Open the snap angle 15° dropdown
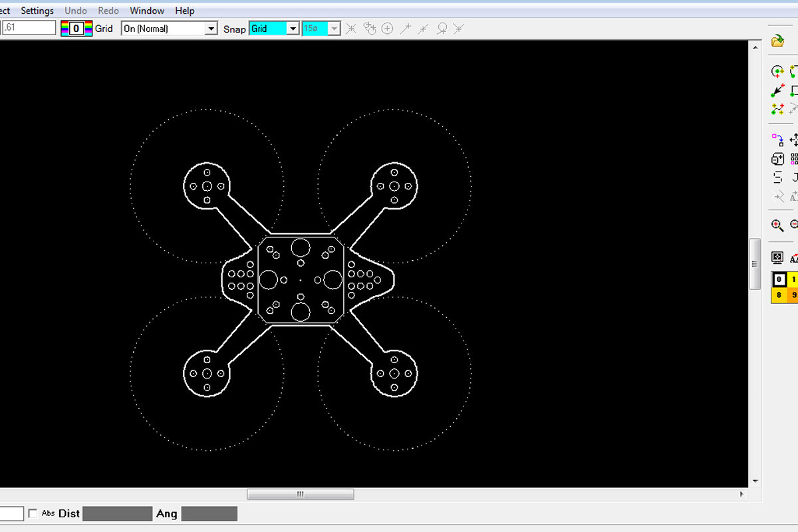The height and width of the screenshot is (532, 798). tap(334, 29)
